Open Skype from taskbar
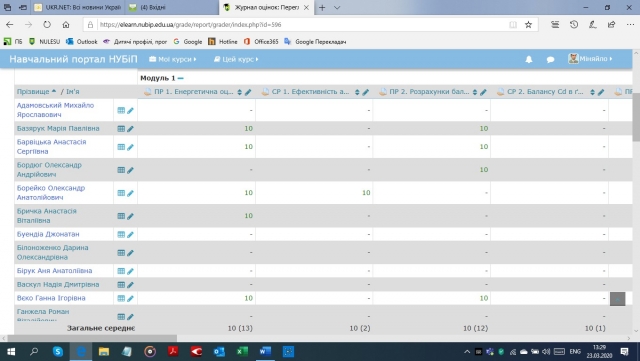640x361 pixels. 58,351
